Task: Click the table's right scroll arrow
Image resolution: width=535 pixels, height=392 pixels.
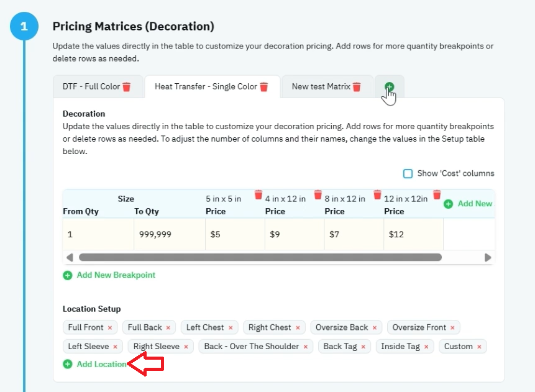Action: coord(488,258)
